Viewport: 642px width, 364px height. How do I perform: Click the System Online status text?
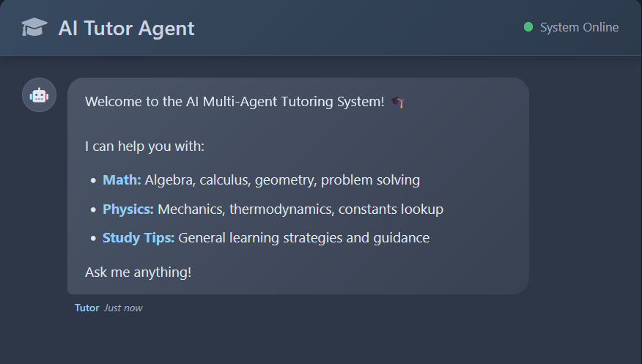(x=579, y=27)
